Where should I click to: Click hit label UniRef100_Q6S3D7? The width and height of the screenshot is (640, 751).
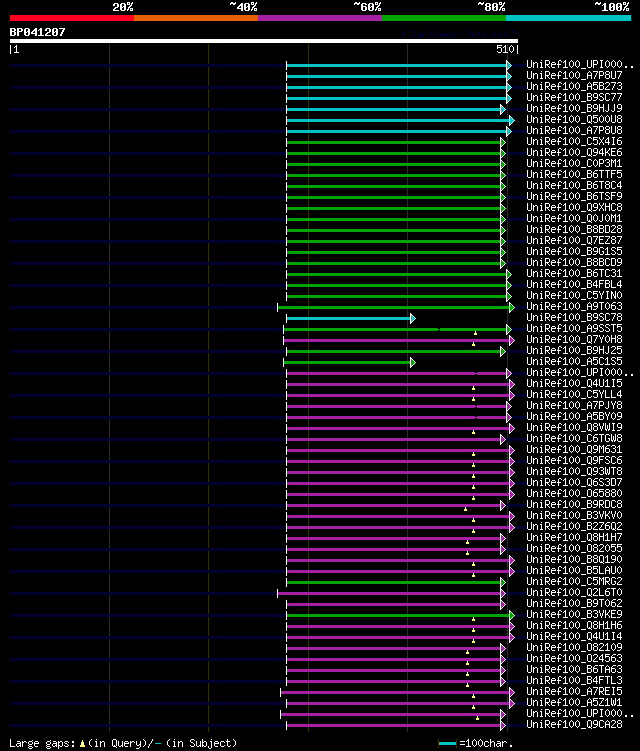tap(574, 483)
